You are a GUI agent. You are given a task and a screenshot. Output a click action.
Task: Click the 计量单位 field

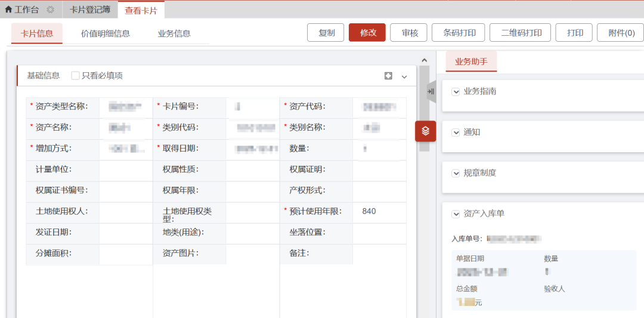point(126,171)
